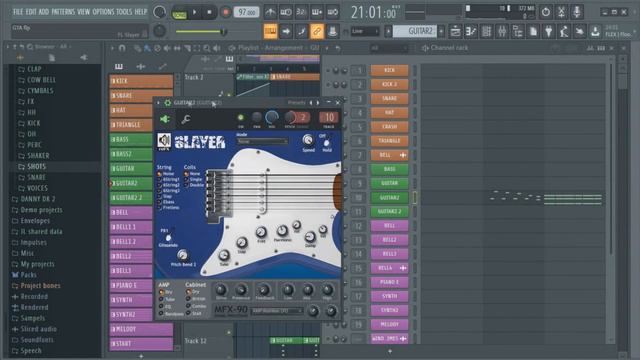Viewport: 640px width, 360px height.
Task: Select the MELODY pattern in picker
Action: pos(141,329)
